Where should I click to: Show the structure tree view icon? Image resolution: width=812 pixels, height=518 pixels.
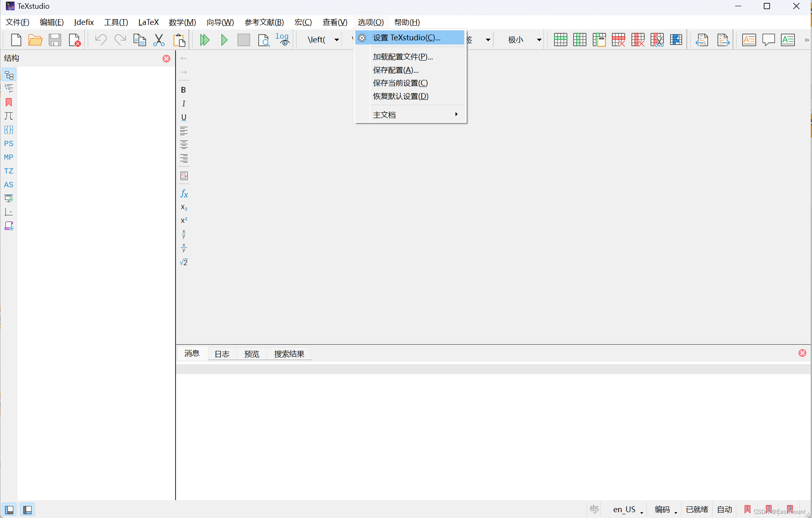tap(9, 75)
